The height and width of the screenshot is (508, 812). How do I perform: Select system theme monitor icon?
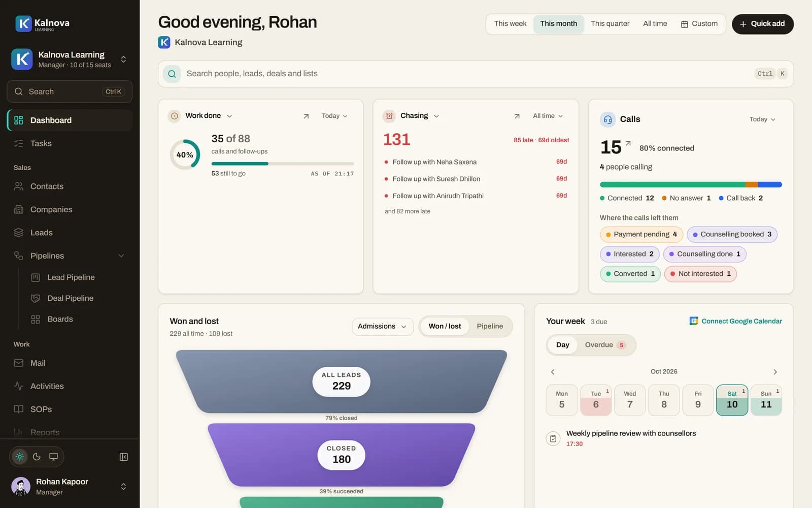click(x=53, y=457)
